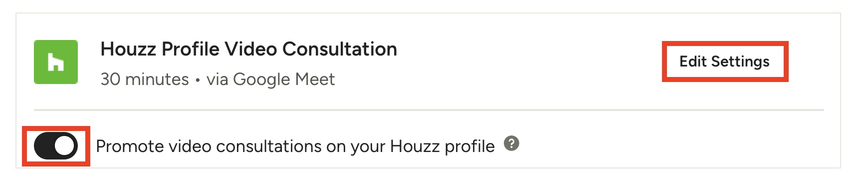Click the 'Promote video consultations' label text
Image resolution: width=868 pixels, height=190 pixels.
pos(295,146)
